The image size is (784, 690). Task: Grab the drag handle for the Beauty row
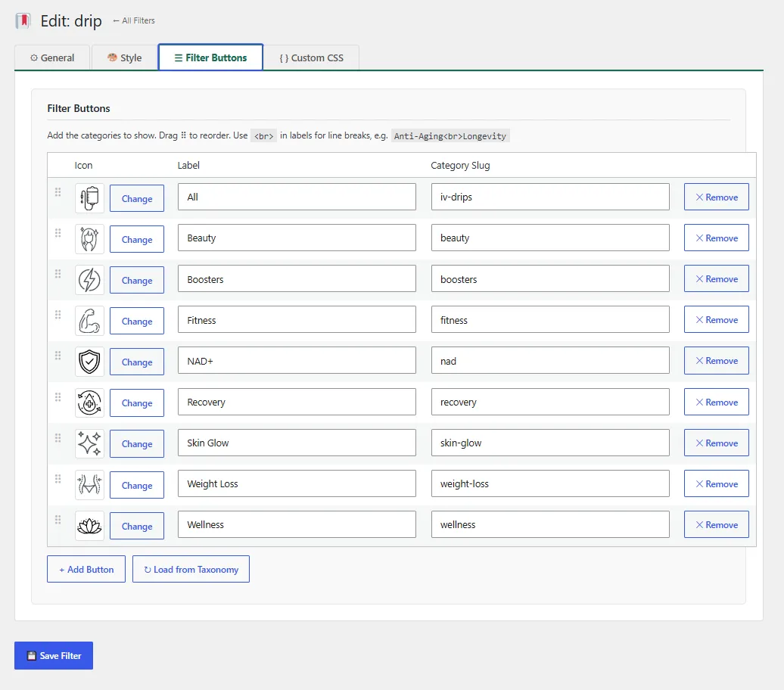(58, 233)
